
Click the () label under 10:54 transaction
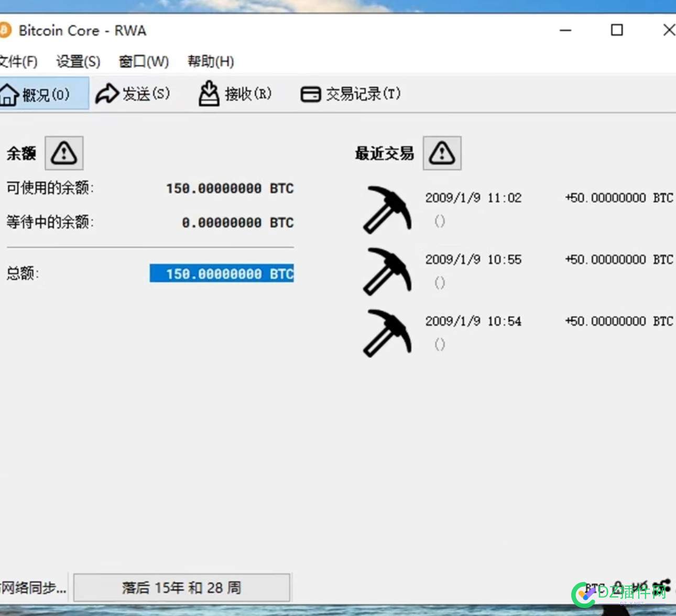point(440,344)
